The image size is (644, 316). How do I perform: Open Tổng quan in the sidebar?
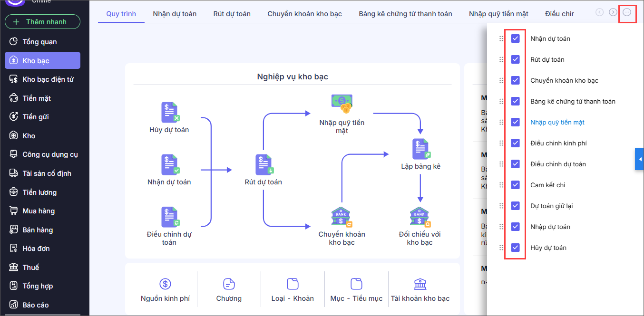coord(42,42)
